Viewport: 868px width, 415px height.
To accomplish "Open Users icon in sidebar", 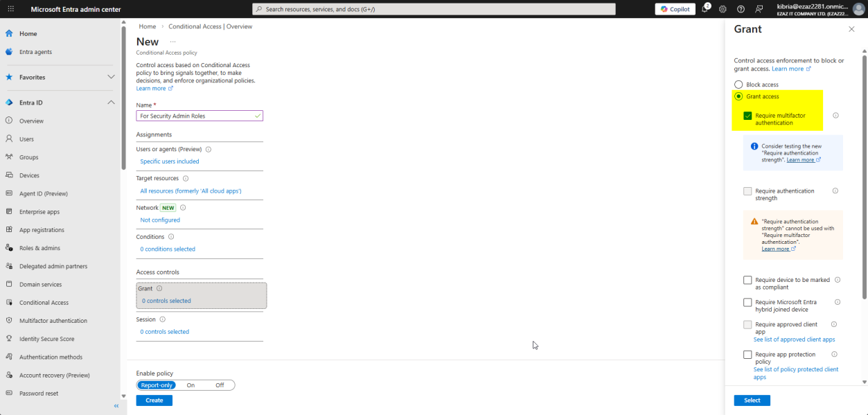I will tap(9, 139).
